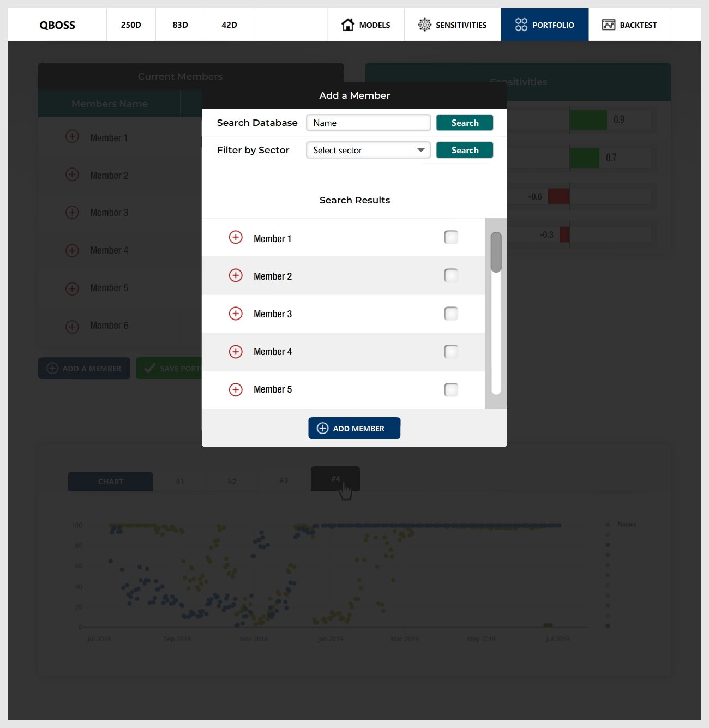This screenshot has width=709, height=728.
Task: Switch to the 42D period tab
Action: click(x=229, y=25)
